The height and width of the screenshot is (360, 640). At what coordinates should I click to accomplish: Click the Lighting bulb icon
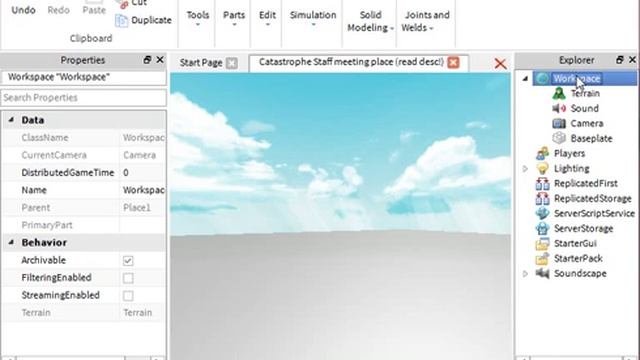point(542,169)
